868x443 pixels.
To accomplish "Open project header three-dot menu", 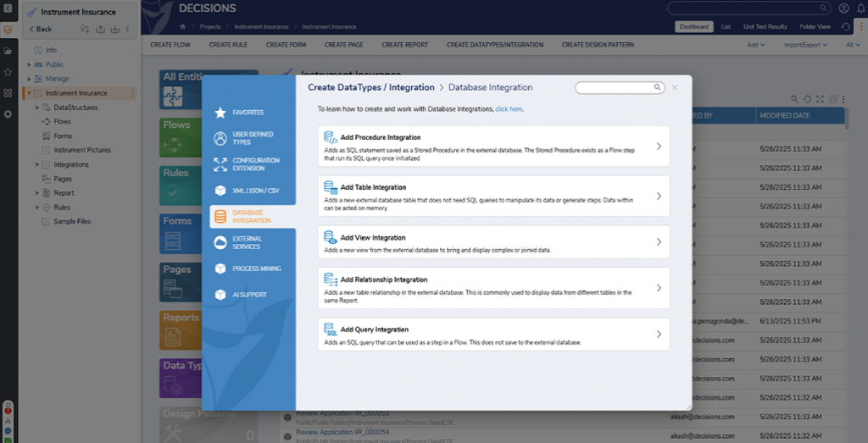I will coord(128,29).
